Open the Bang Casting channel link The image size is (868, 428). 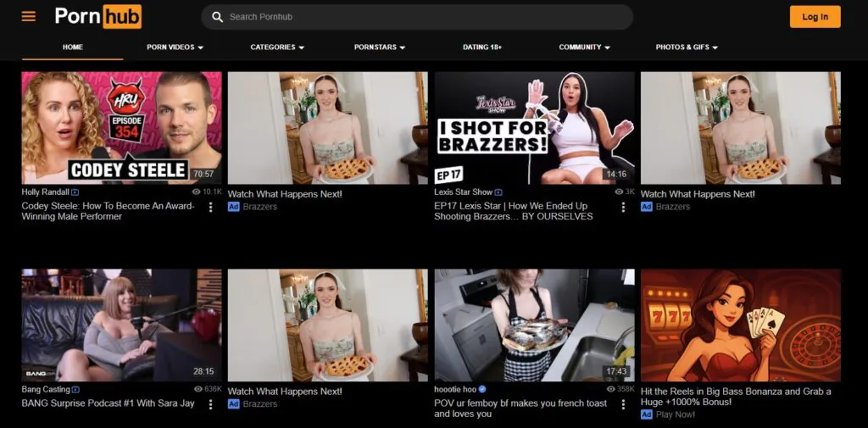pyautogui.click(x=46, y=389)
